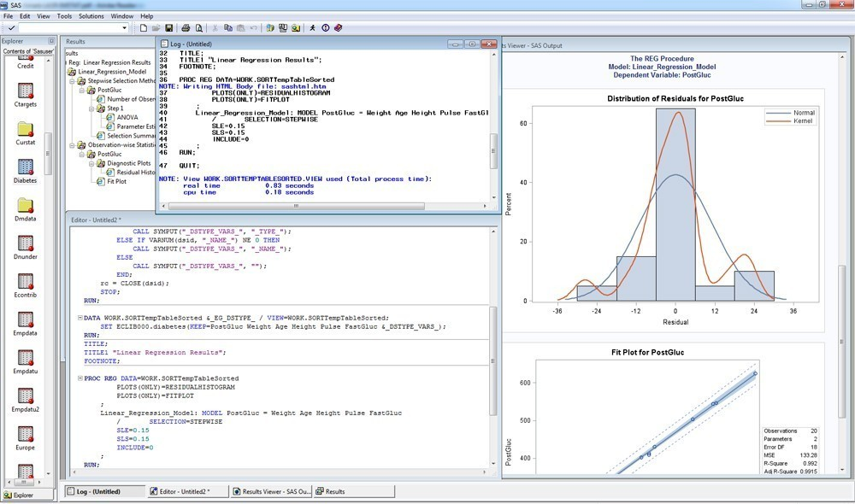This screenshot has height=504, width=855.
Task: Open the Help menu
Action: pos(147,16)
